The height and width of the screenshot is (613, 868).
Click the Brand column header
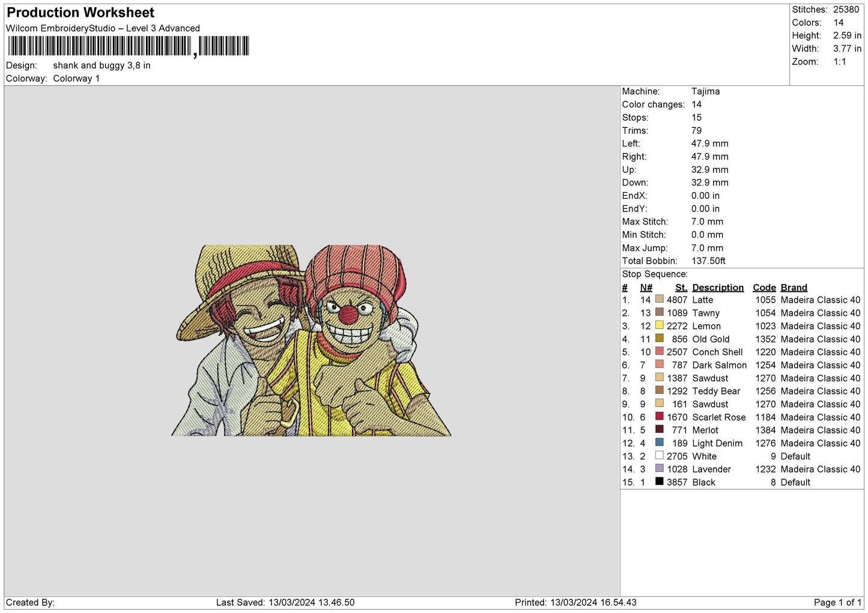click(x=794, y=288)
